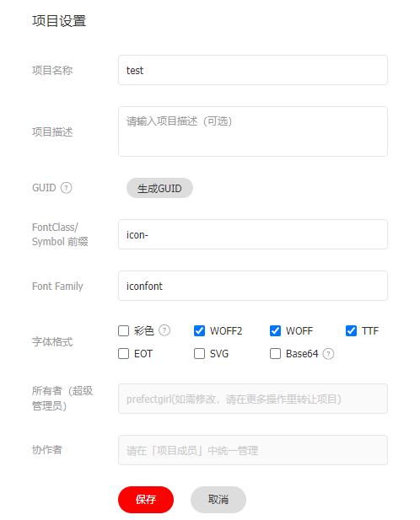Click the GUID help question icon

click(66, 188)
